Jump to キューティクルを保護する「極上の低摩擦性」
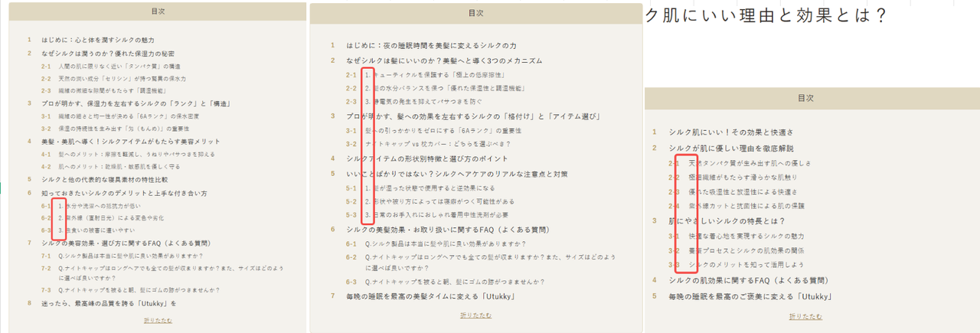The width and height of the screenshot is (980, 333). point(435,75)
